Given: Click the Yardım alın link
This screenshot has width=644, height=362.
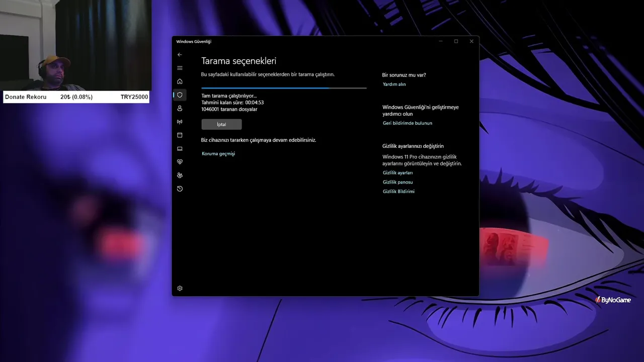Looking at the screenshot, I should (x=394, y=84).
